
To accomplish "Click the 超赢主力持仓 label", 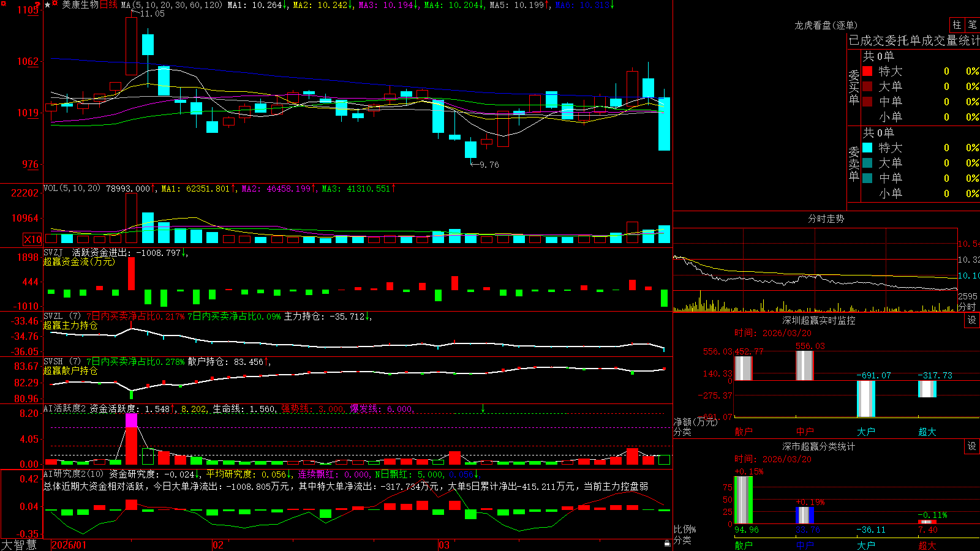I will pyautogui.click(x=70, y=326).
